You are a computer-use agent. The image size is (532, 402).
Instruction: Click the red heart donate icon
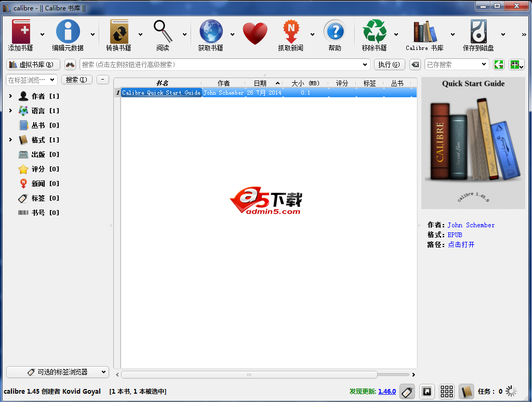pyautogui.click(x=255, y=33)
